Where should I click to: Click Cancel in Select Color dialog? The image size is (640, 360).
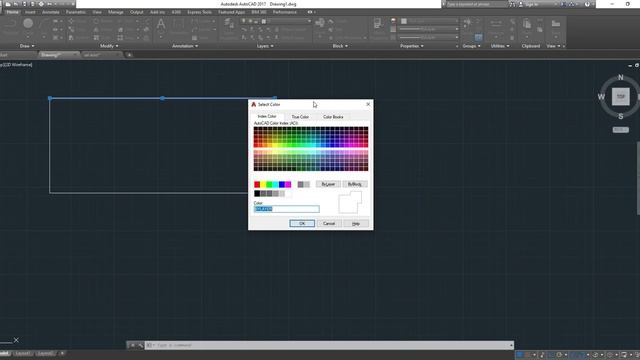click(x=329, y=223)
